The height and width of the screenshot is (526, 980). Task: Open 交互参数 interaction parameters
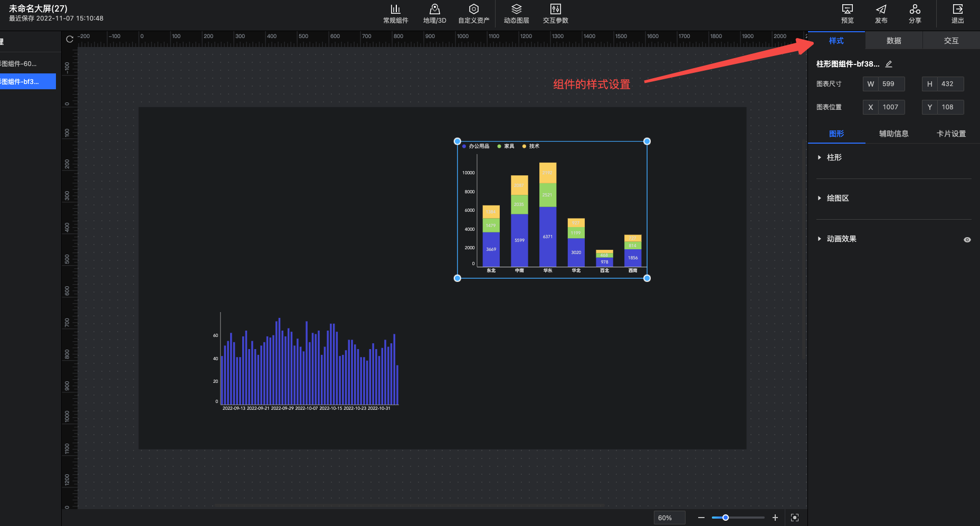point(555,14)
